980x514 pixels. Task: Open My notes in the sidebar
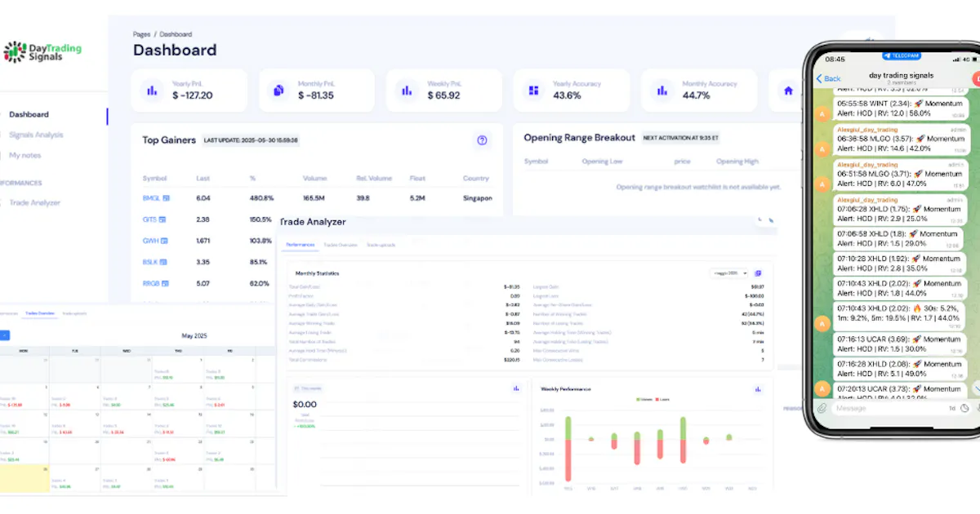24,155
